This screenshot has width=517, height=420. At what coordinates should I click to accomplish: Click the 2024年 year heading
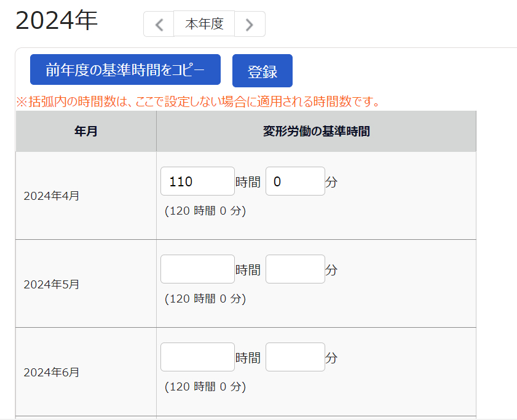pyautogui.click(x=57, y=20)
